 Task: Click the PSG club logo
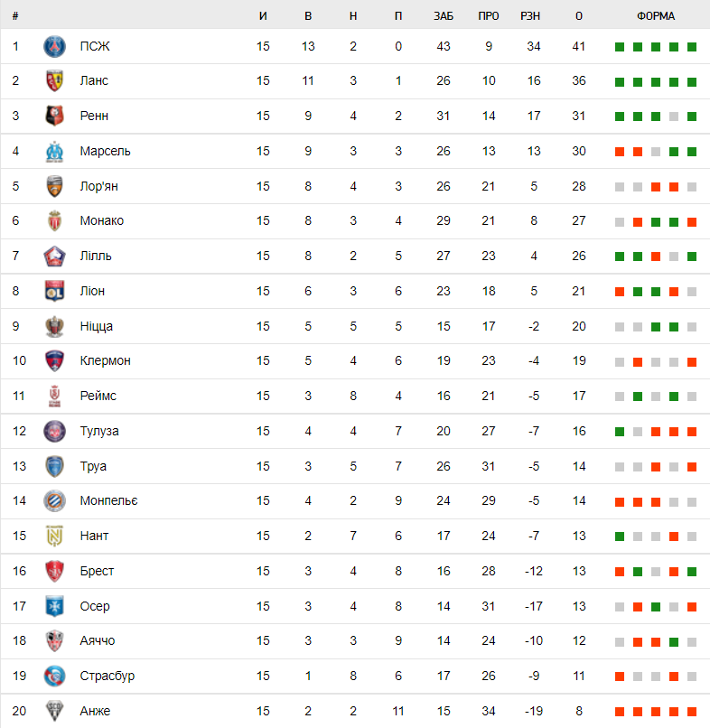click(x=55, y=46)
